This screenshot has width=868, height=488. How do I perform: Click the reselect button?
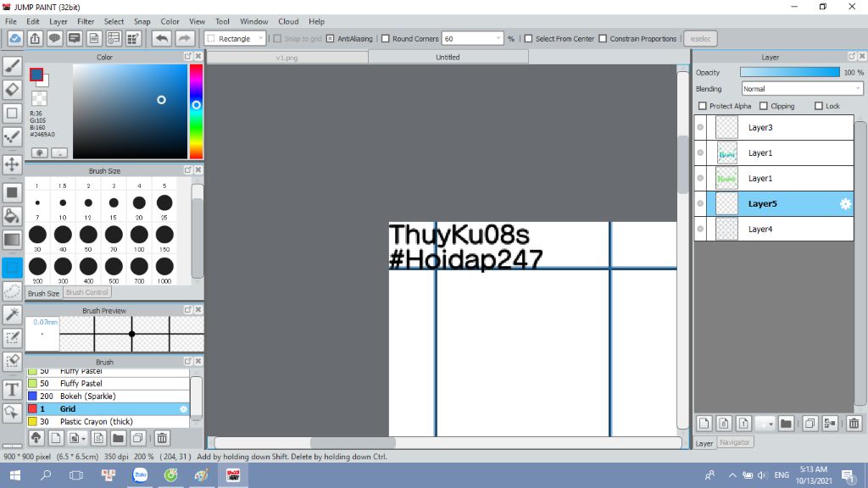pos(700,39)
